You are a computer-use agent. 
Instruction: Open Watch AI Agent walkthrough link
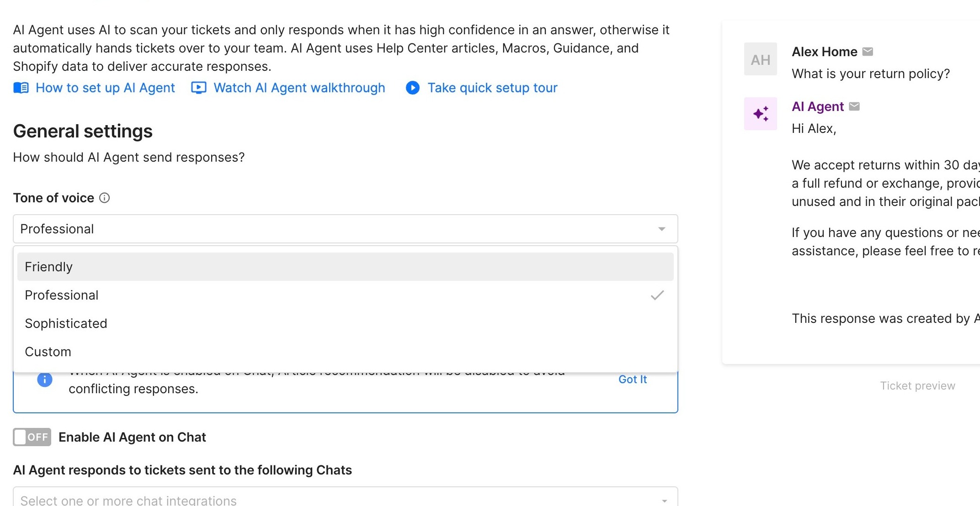(x=299, y=88)
